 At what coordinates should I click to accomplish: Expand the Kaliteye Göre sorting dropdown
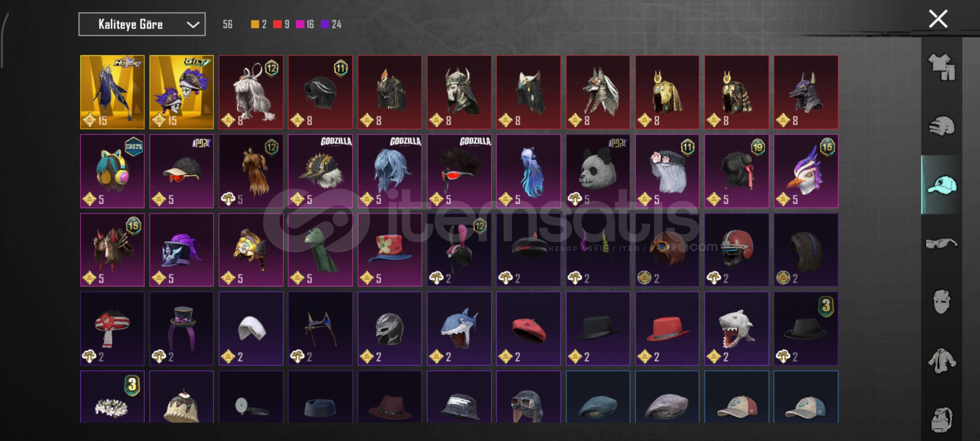point(142,24)
